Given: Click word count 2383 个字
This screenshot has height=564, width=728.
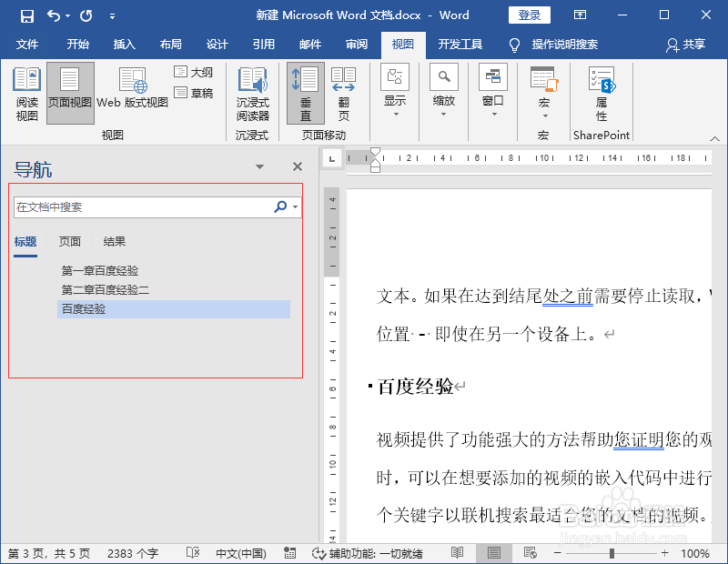Looking at the screenshot, I should (x=133, y=553).
